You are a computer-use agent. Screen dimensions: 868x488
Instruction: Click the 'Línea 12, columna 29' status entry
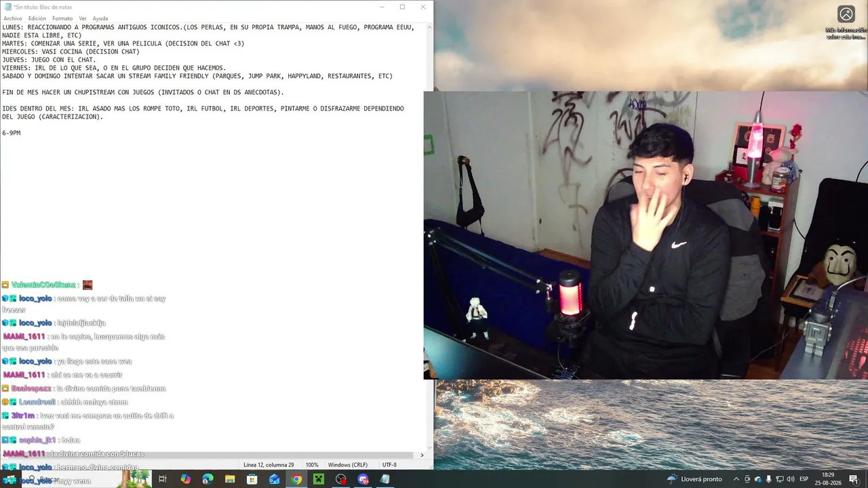[x=269, y=465]
